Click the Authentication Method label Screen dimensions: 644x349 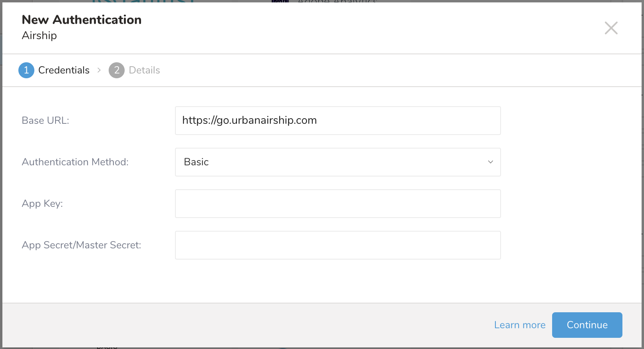point(75,162)
